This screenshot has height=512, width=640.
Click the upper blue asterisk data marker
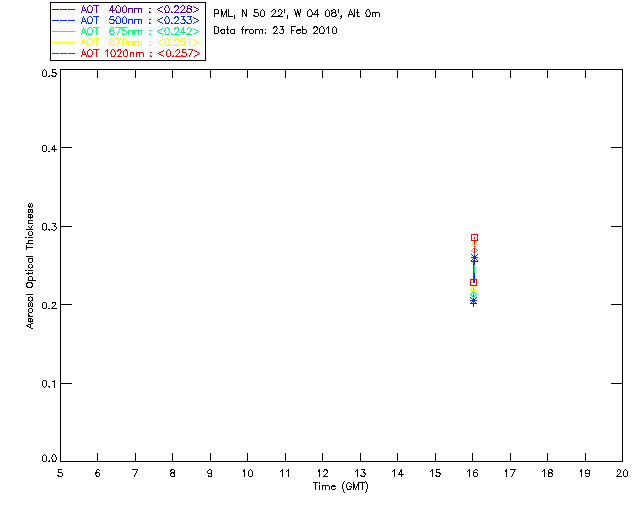474,258
